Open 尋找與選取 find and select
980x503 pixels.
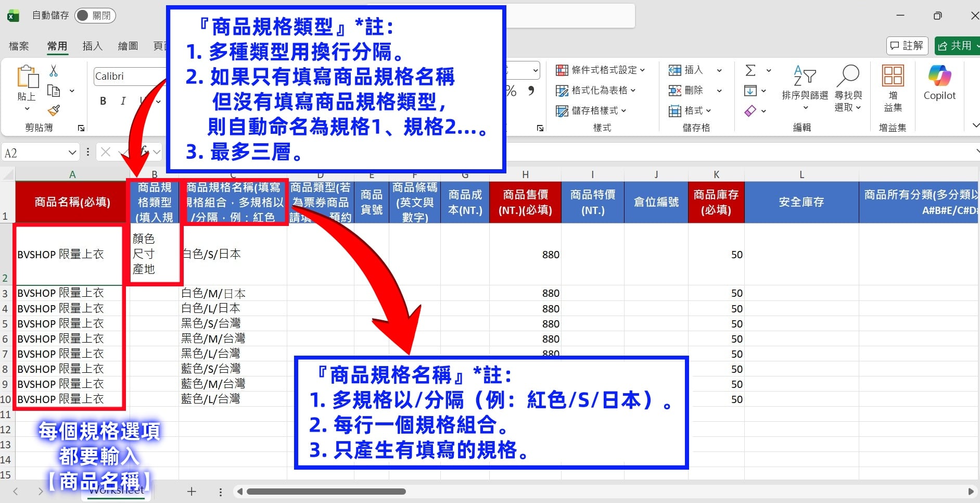click(848, 87)
